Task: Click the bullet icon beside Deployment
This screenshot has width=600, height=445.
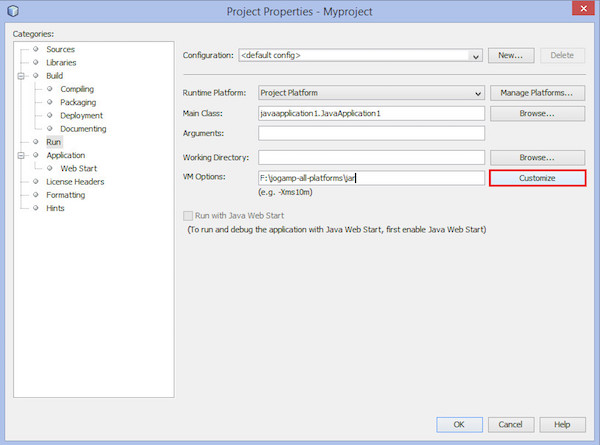Action: [49, 115]
